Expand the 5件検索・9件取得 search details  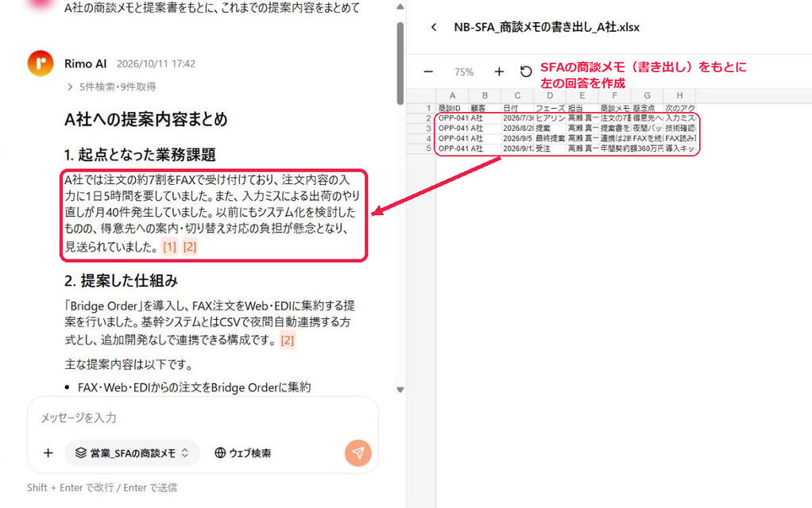tap(111, 87)
